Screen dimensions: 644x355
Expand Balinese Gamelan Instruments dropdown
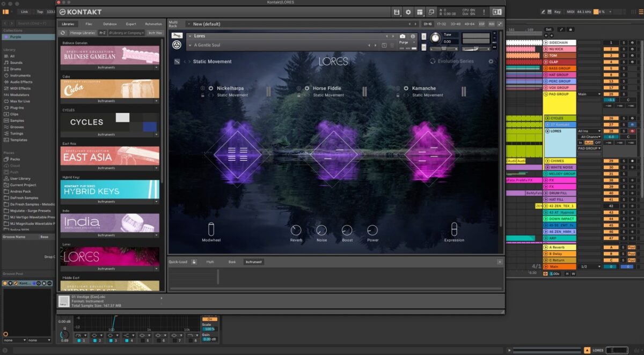(156, 68)
